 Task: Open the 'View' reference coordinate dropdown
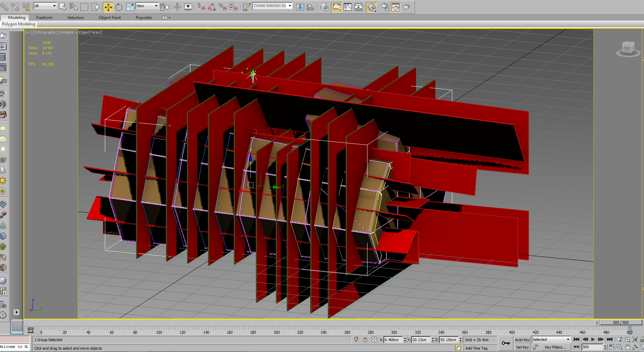147,6
